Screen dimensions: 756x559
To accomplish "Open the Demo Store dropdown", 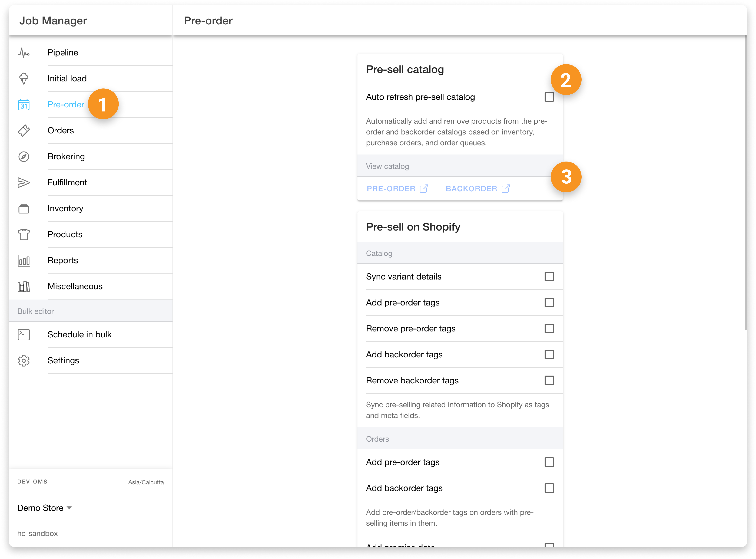I will [45, 508].
